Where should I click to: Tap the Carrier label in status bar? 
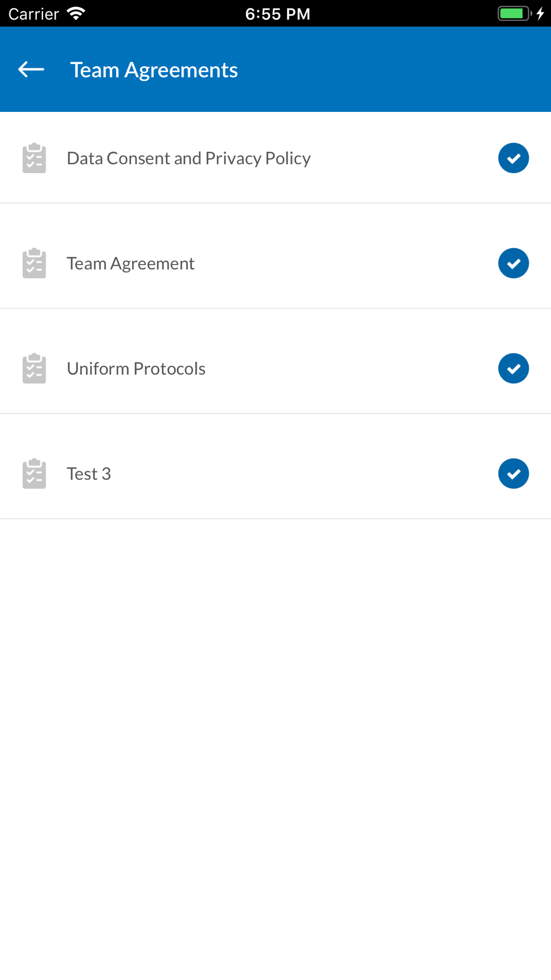(x=34, y=14)
